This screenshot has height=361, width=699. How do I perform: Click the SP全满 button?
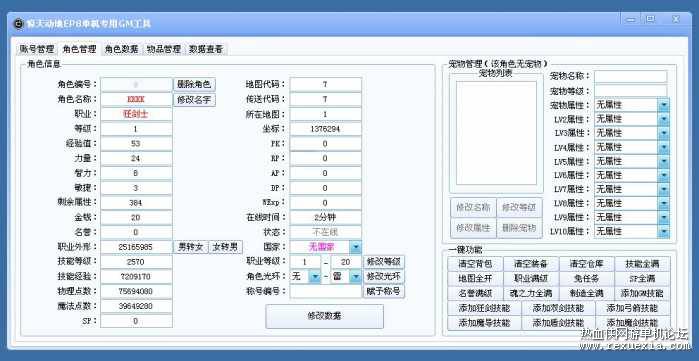pyautogui.click(x=641, y=279)
